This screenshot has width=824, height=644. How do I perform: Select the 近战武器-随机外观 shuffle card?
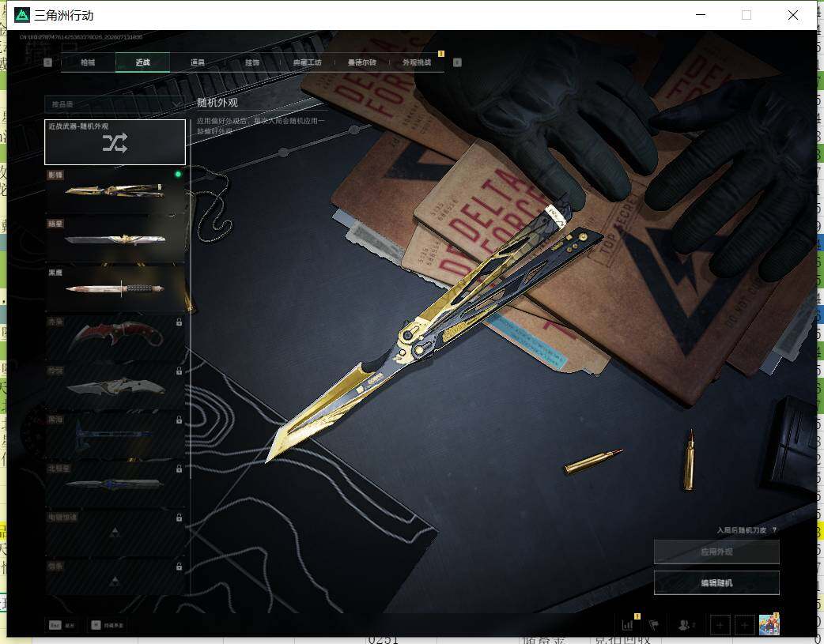point(115,141)
